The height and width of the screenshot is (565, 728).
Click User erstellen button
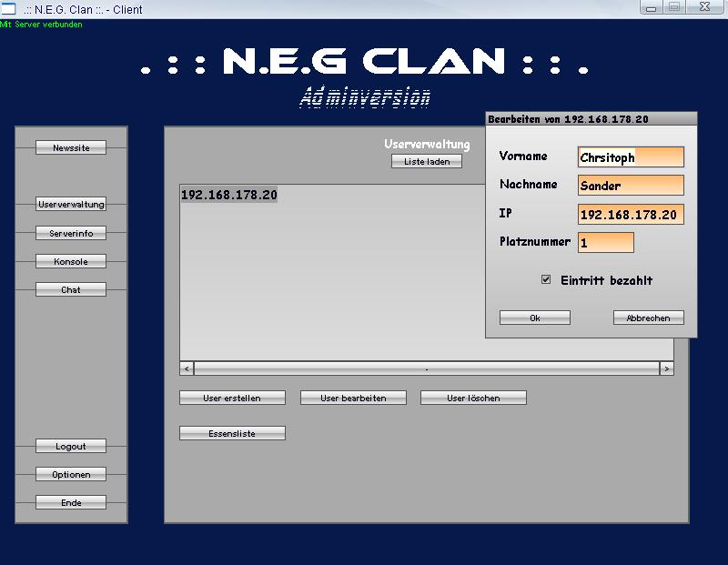coord(232,398)
